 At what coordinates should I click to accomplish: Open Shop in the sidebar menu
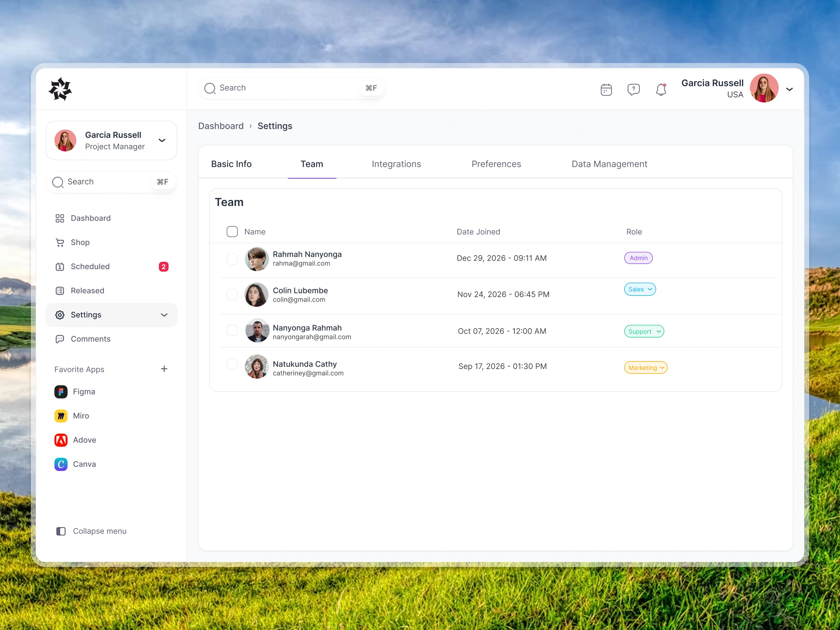[x=111, y=242]
